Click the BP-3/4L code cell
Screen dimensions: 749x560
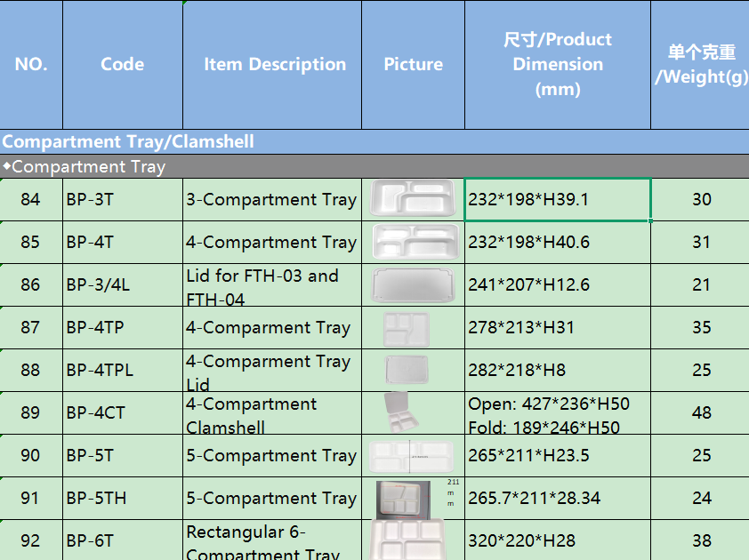123,285
